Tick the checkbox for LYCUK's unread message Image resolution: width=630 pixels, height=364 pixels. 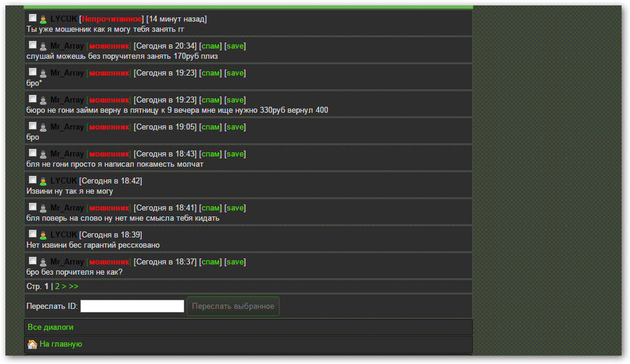pyautogui.click(x=32, y=17)
